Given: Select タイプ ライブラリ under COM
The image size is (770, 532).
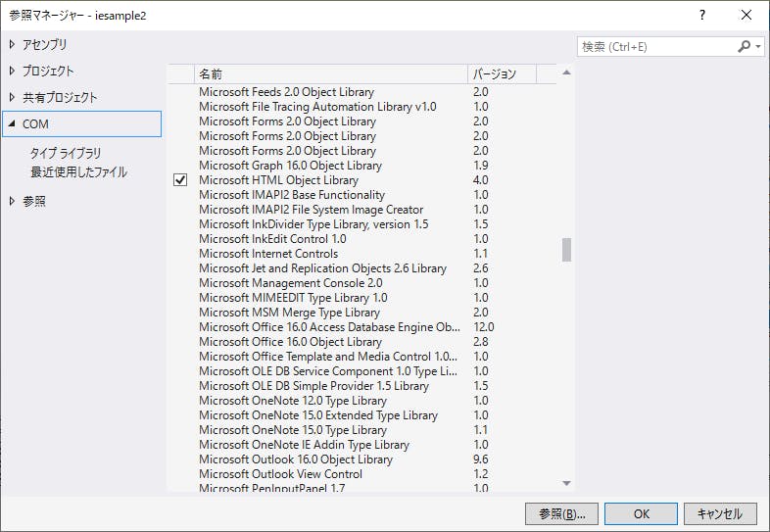Looking at the screenshot, I should [x=66, y=153].
